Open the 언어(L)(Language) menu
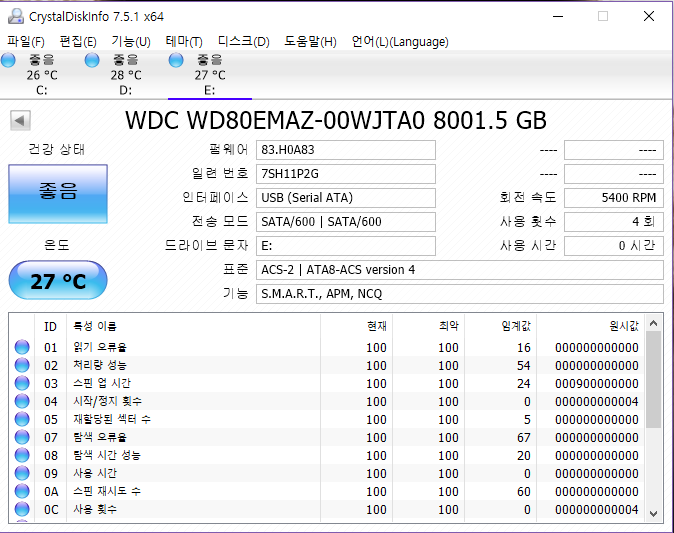Image resolution: width=674 pixels, height=533 pixels. coord(400,41)
